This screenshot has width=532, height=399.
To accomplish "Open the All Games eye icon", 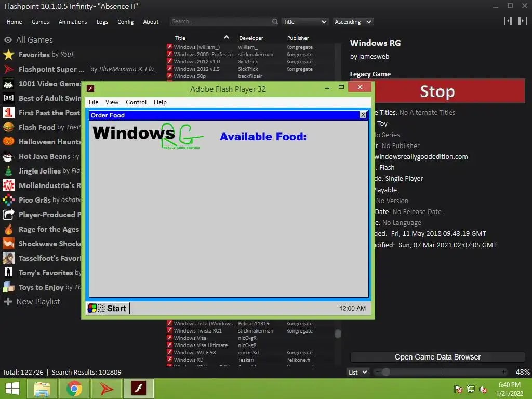I will point(8,40).
